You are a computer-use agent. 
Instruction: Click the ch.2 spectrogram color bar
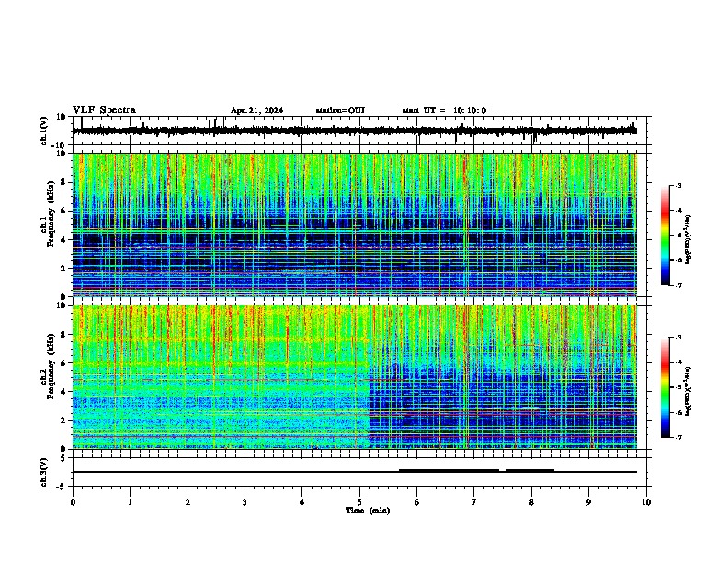coord(665,387)
